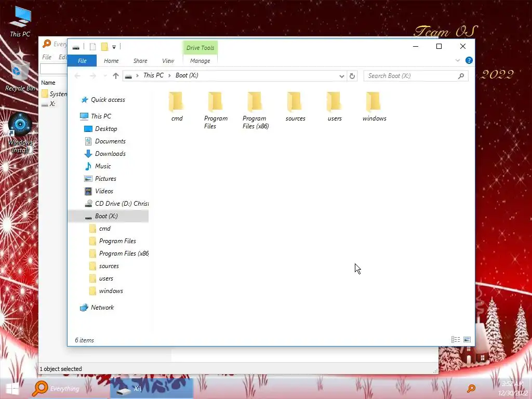This screenshot has height=399, width=532.
Task: Select sources folder in navigation tree
Action: coord(109,266)
